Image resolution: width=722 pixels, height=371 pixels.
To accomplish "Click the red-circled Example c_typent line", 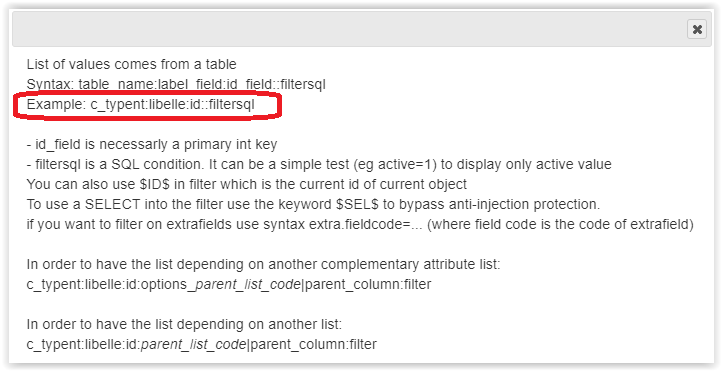I will pos(140,105).
